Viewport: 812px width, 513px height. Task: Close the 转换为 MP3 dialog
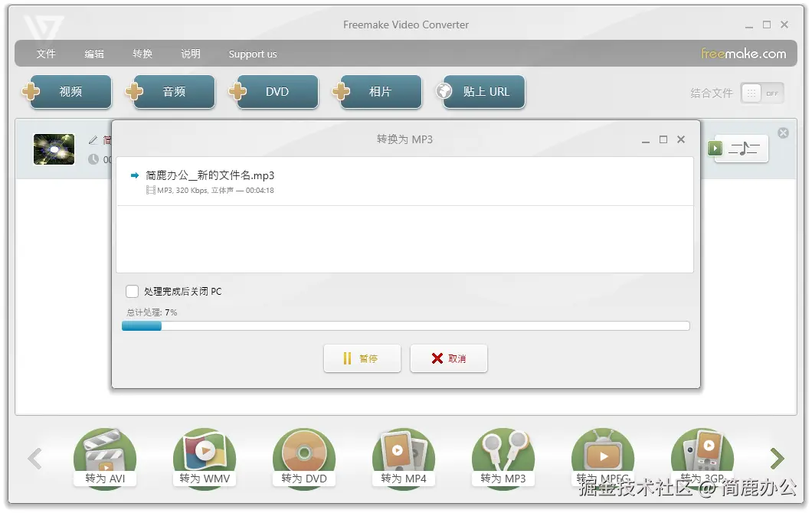tap(681, 140)
